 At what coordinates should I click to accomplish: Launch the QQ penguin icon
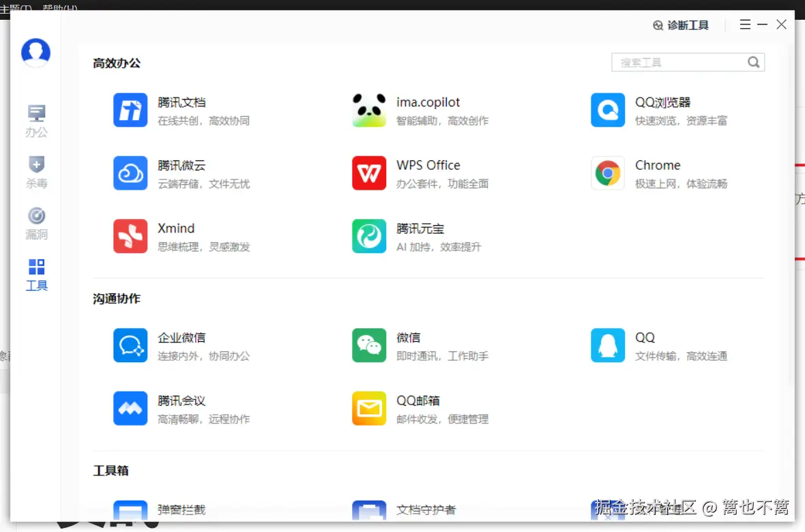608,345
